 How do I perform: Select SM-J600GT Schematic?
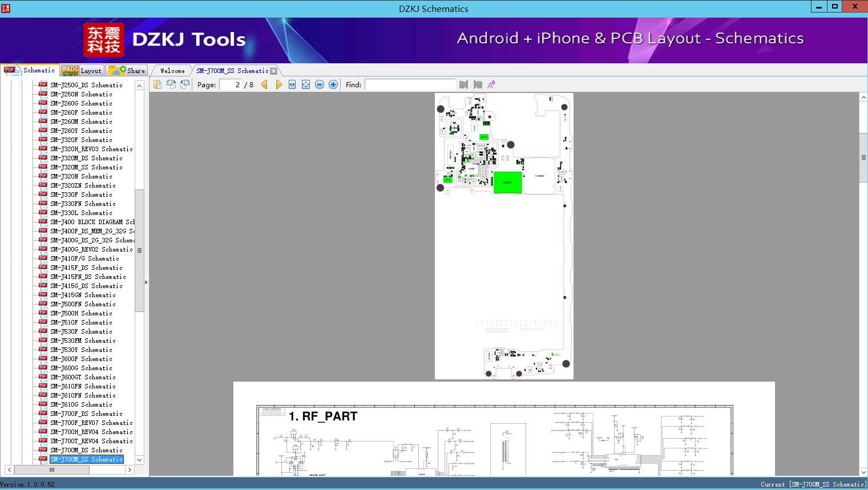click(83, 377)
